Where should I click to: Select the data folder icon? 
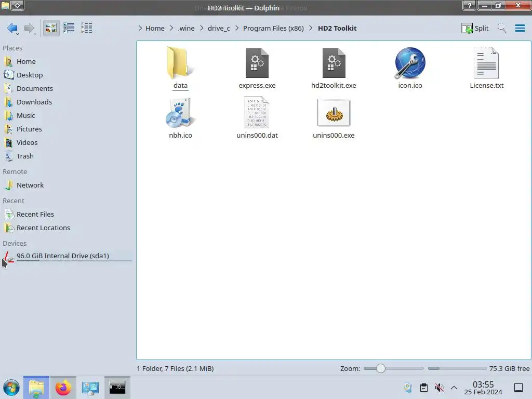(x=180, y=63)
